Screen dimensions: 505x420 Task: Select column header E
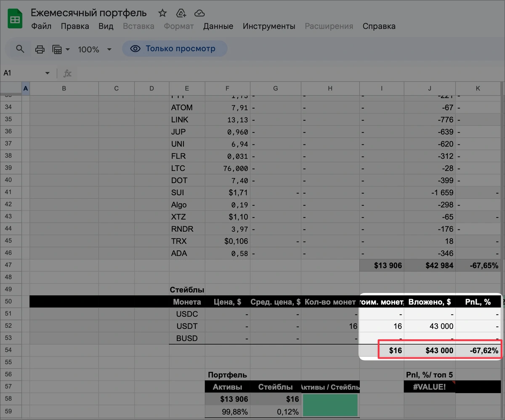click(x=187, y=88)
